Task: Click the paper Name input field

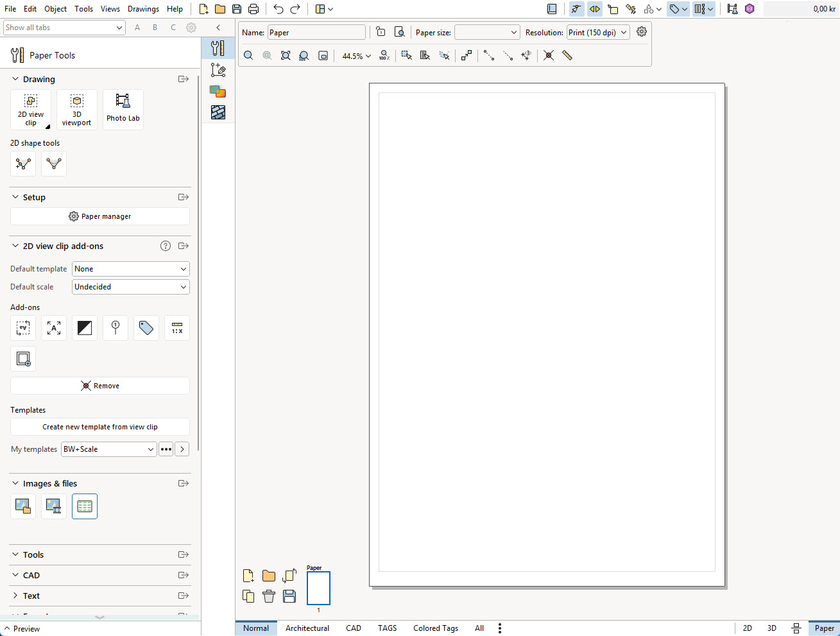Action: tap(316, 32)
